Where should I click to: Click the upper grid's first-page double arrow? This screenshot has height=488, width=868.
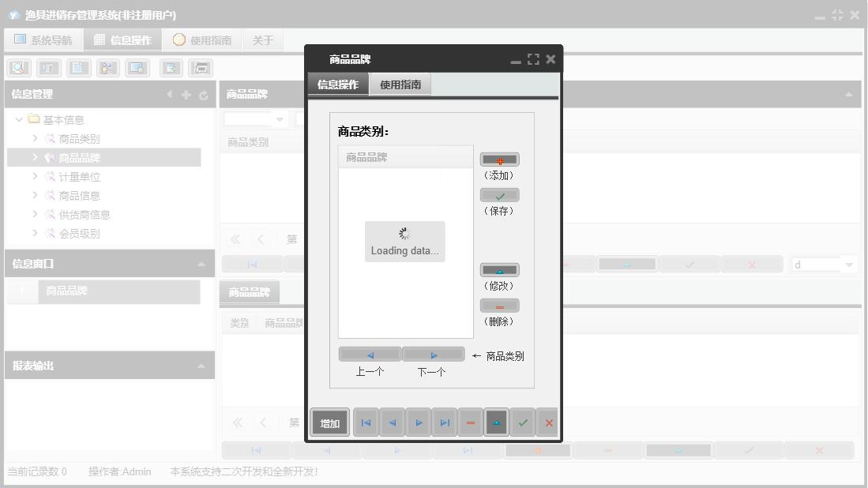tap(236, 239)
